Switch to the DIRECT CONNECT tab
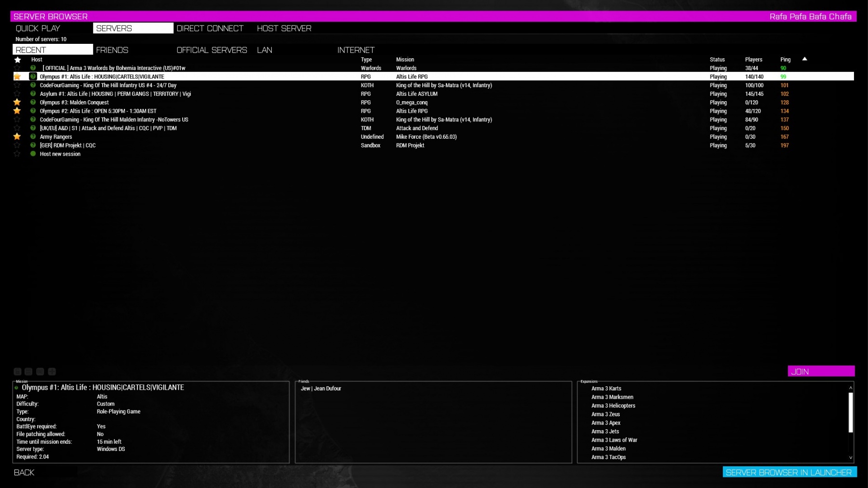This screenshot has width=868, height=488. point(210,28)
